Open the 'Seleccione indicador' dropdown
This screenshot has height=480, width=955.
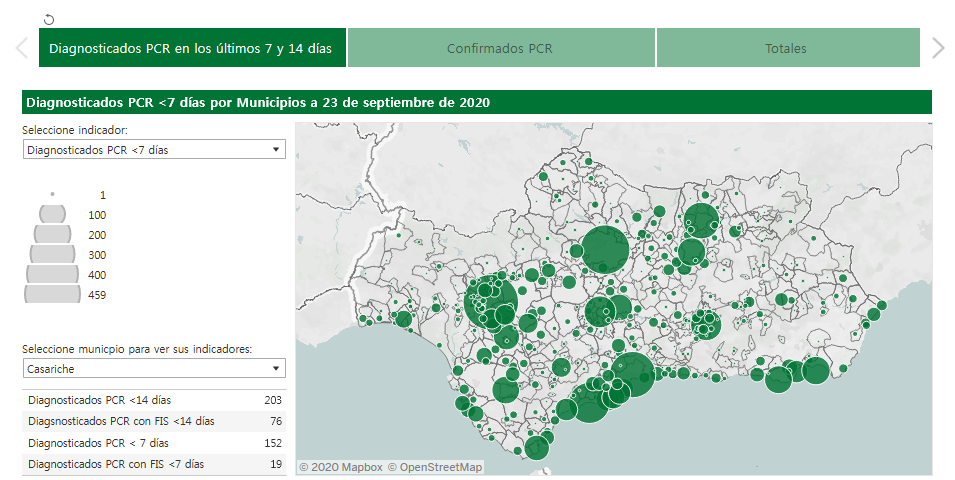point(154,149)
